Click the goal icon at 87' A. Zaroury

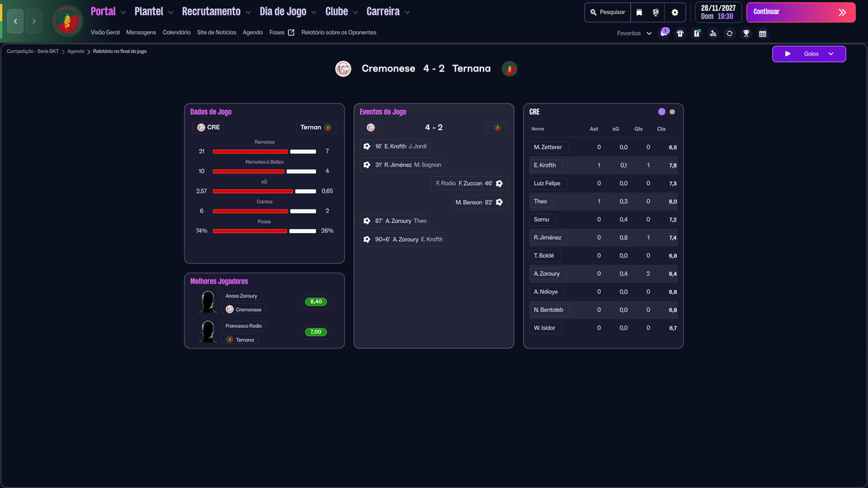[367, 221]
